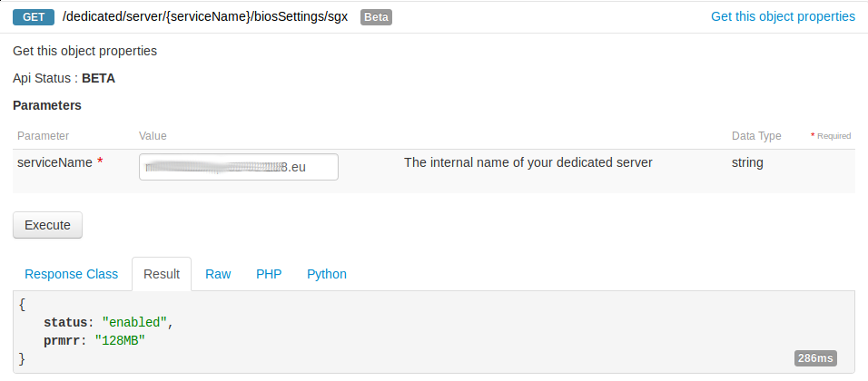Click the 286ms response time badge

click(x=815, y=358)
